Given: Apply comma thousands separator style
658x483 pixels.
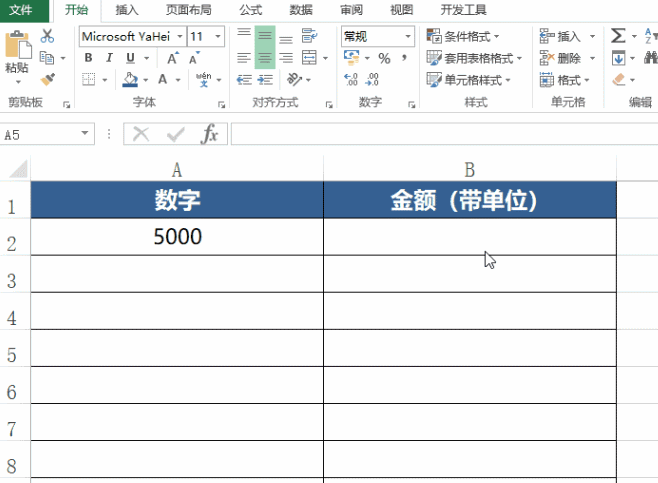Looking at the screenshot, I should tap(404, 57).
